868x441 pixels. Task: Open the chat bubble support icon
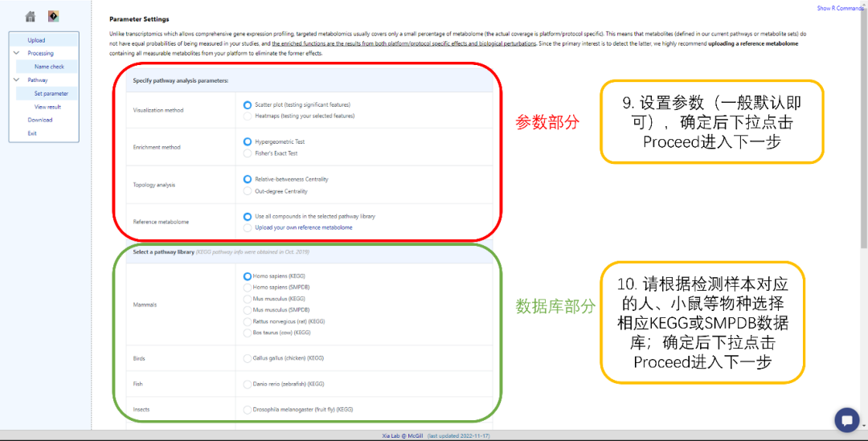tap(846, 420)
